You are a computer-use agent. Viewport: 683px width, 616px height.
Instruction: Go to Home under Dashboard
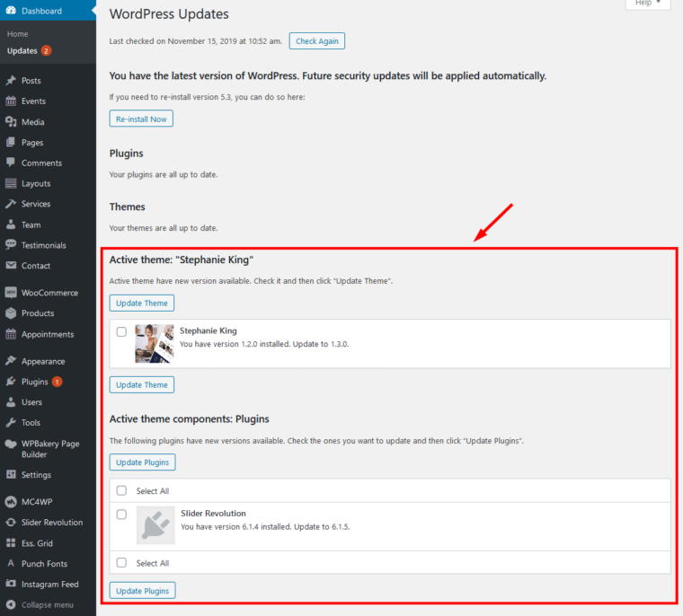18,34
